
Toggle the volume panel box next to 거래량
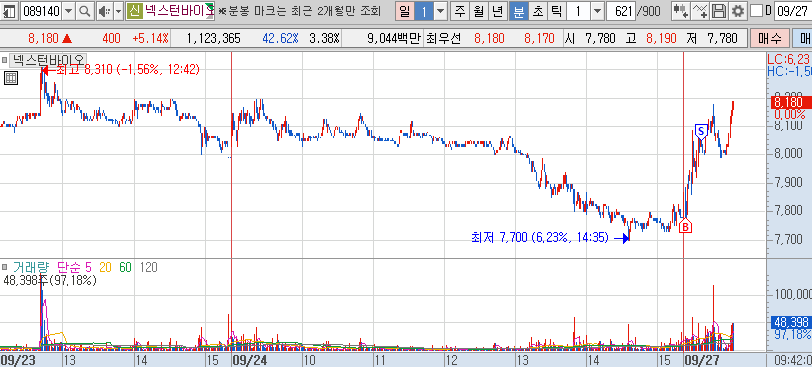[x=5, y=267]
